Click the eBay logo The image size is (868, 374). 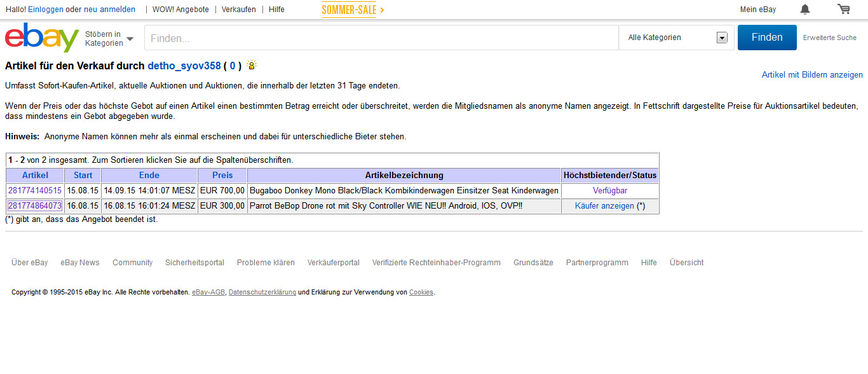[x=42, y=38]
